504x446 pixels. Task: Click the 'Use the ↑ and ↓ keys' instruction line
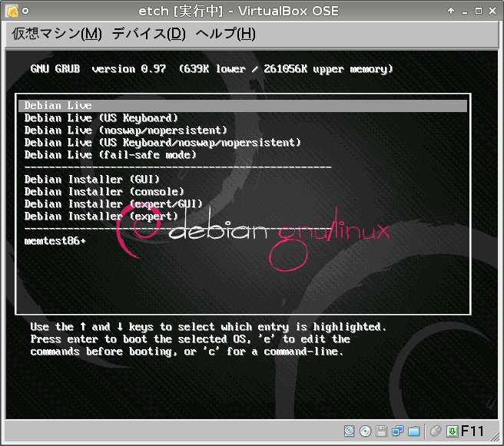208,327
